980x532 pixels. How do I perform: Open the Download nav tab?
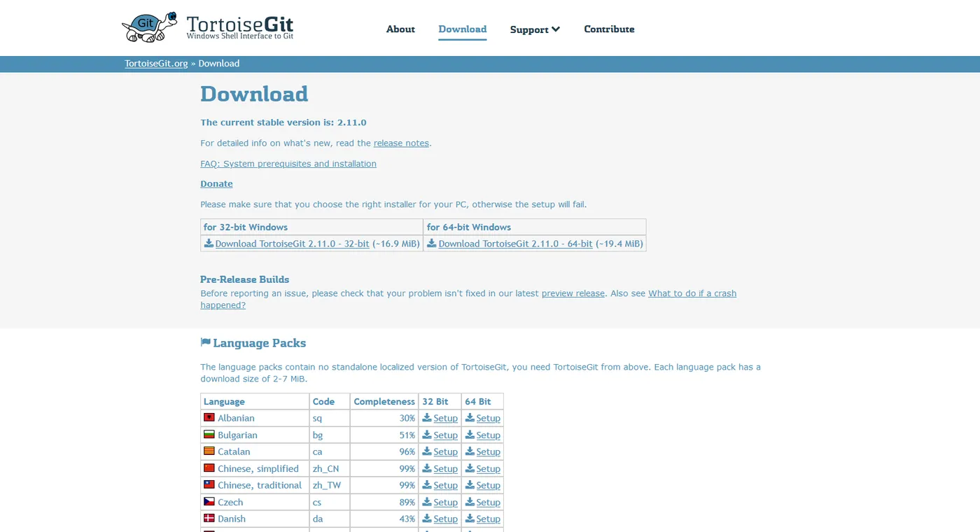[x=462, y=29]
